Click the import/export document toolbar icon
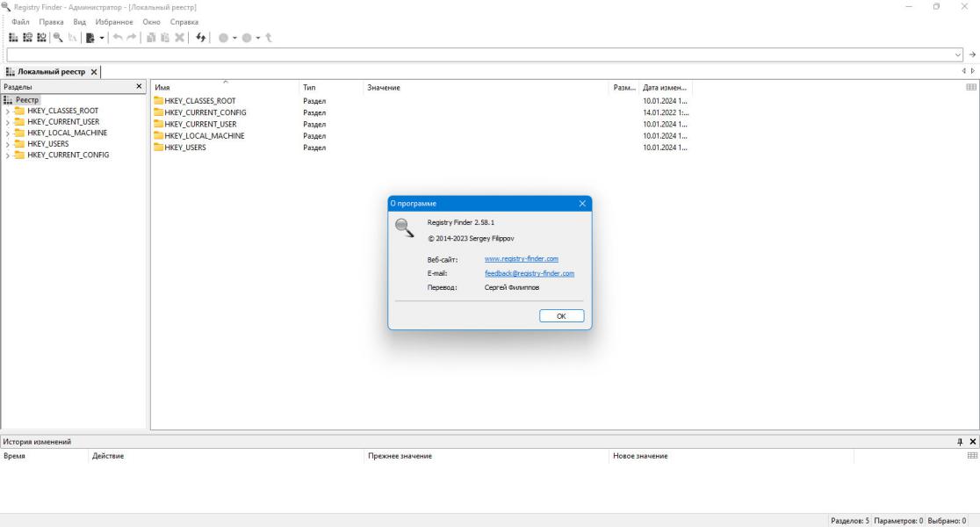Image resolution: width=980 pixels, height=527 pixels. click(90, 38)
